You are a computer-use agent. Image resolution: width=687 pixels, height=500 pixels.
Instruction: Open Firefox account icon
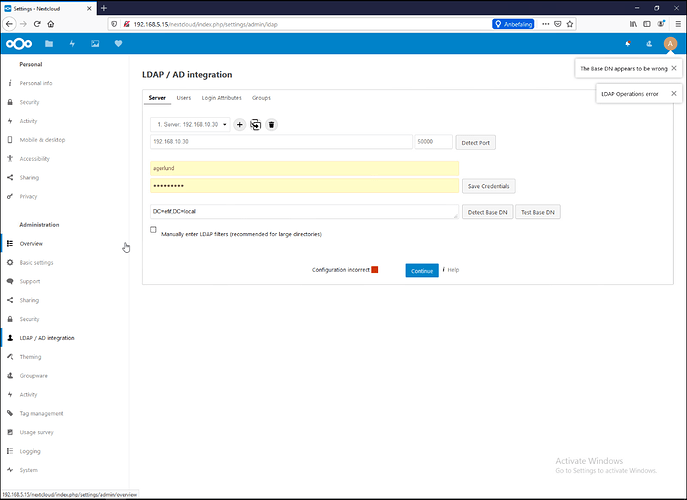pyautogui.click(x=661, y=24)
